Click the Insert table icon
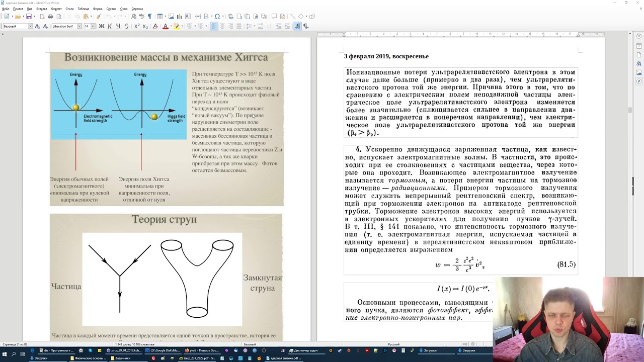This screenshot has height=362, width=644. click(159, 17)
